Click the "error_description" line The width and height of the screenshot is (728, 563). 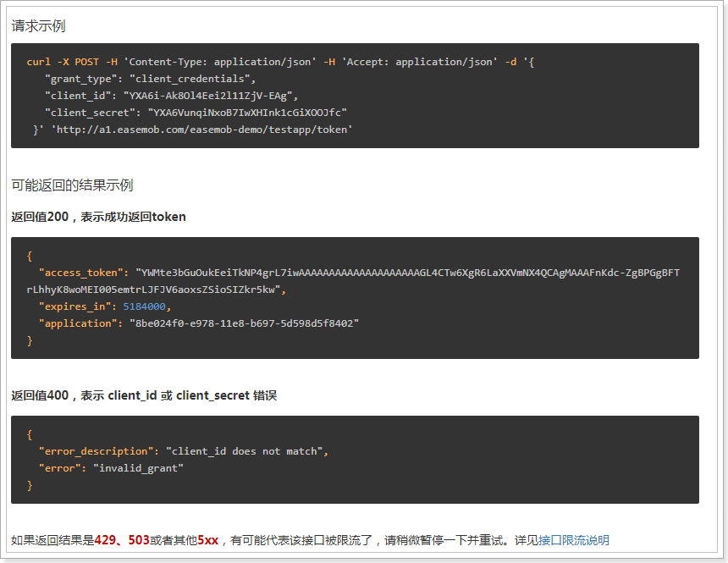[x=184, y=451]
